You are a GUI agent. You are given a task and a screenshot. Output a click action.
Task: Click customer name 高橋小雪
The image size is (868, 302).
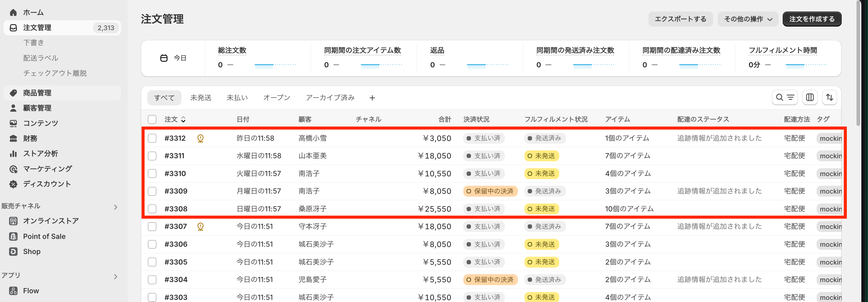312,138
